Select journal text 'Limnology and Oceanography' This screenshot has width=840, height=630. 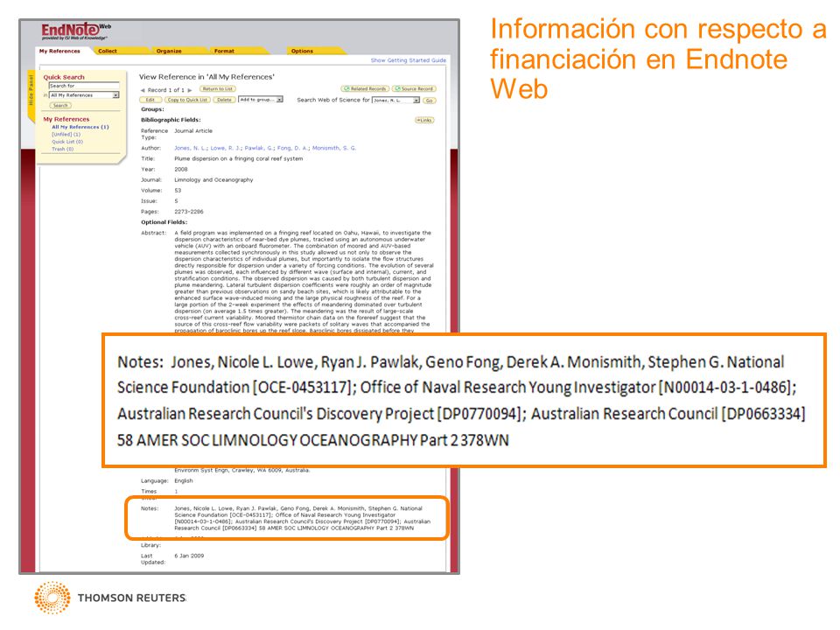click(213, 180)
